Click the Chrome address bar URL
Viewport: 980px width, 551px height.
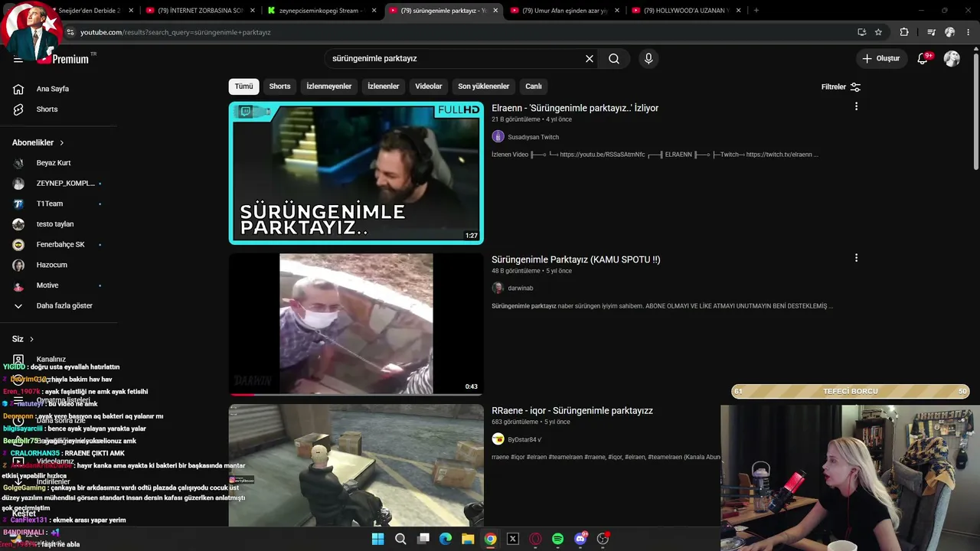pyautogui.click(x=175, y=32)
